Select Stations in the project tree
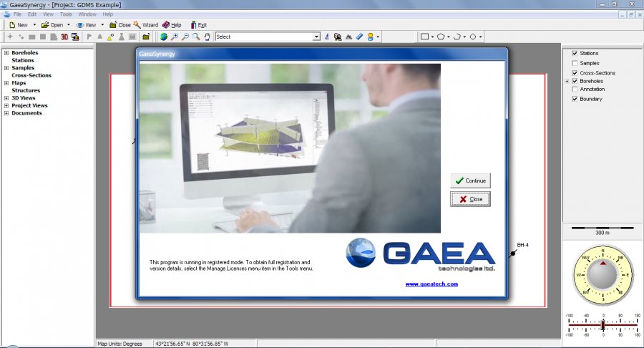644x348 pixels. pos(23,60)
